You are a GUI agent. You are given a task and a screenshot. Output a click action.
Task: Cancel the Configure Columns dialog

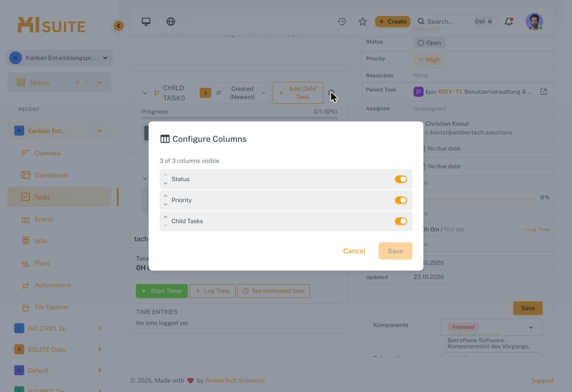[354, 251]
